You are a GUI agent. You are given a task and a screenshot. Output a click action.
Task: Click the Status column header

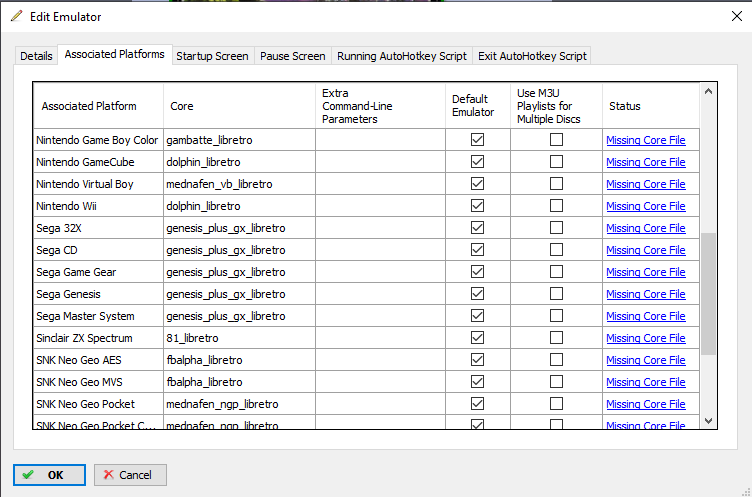tap(651, 106)
